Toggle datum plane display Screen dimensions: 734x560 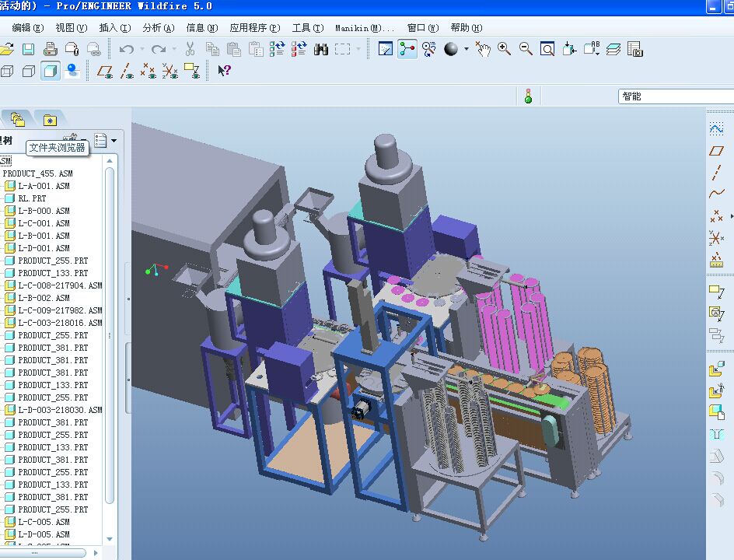(x=104, y=71)
